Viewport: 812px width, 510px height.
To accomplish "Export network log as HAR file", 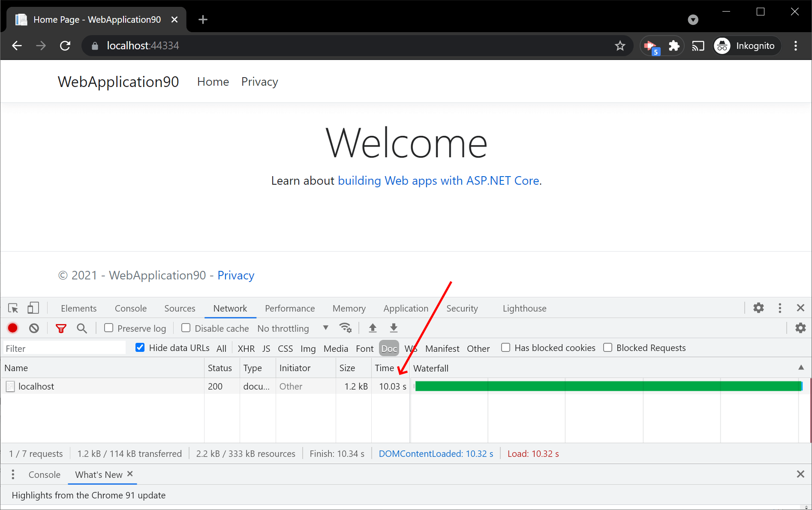I will (x=393, y=328).
